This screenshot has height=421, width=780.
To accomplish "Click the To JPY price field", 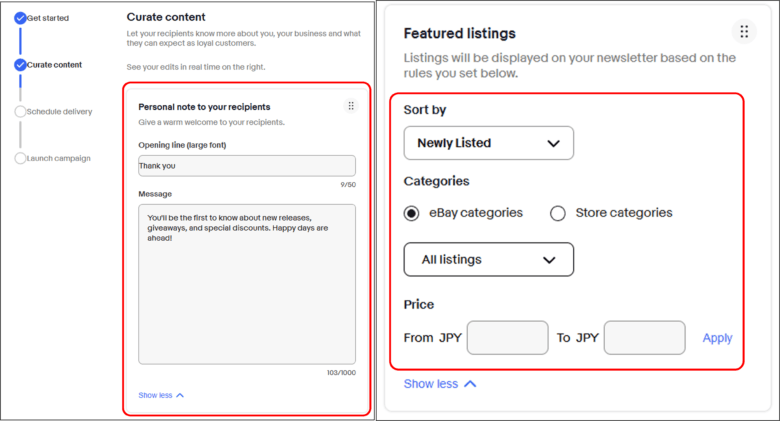I will point(645,338).
